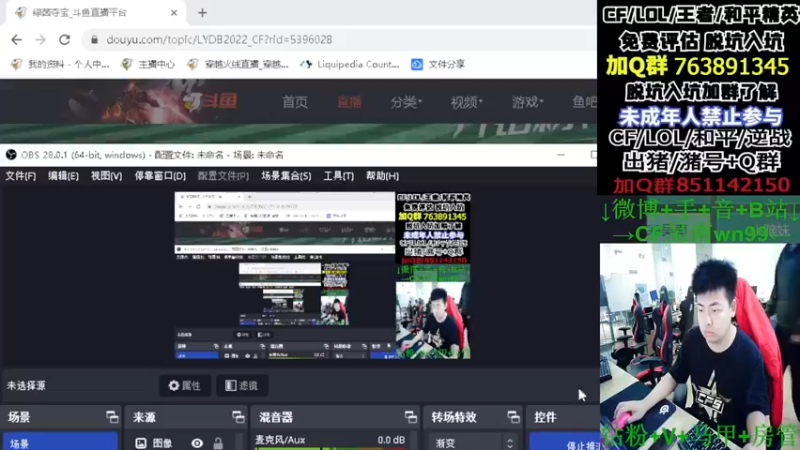The image size is (800, 450).
Task: Pop out the 混音器 dock
Action: coord(411,417)
